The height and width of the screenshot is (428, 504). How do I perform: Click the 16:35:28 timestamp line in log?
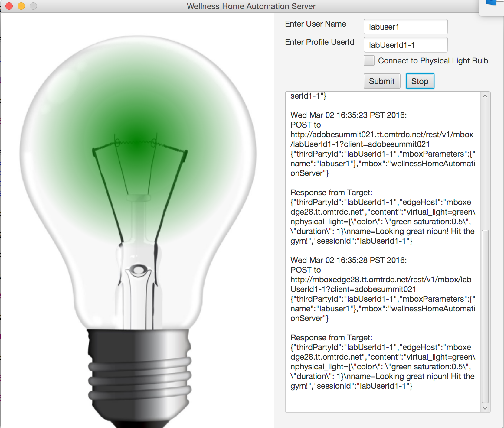pos(349,260)
